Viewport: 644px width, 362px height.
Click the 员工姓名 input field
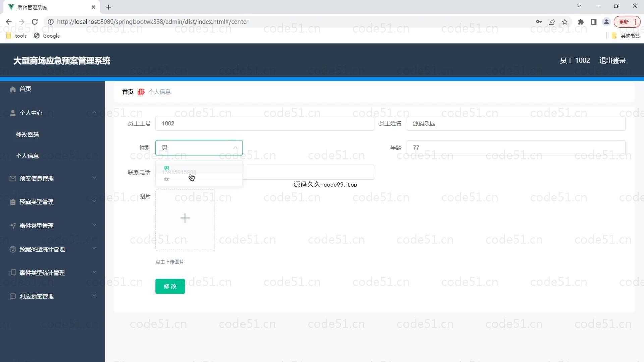pos(516,123)
